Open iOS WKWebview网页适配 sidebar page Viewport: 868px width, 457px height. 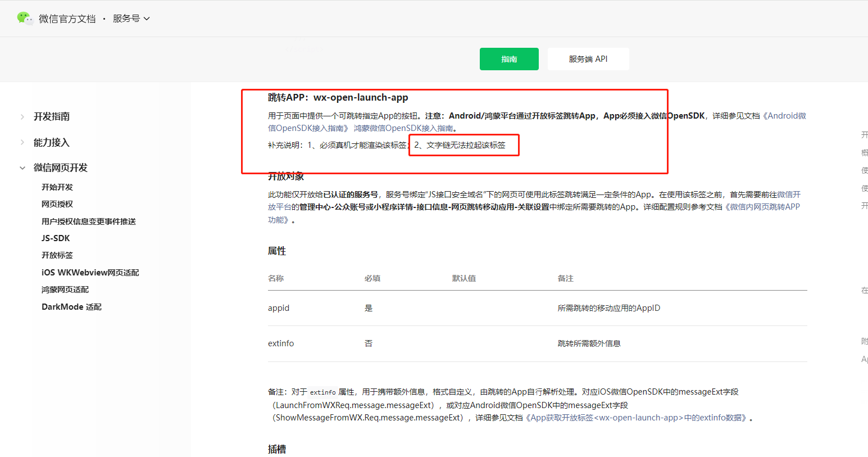[90, 273]
